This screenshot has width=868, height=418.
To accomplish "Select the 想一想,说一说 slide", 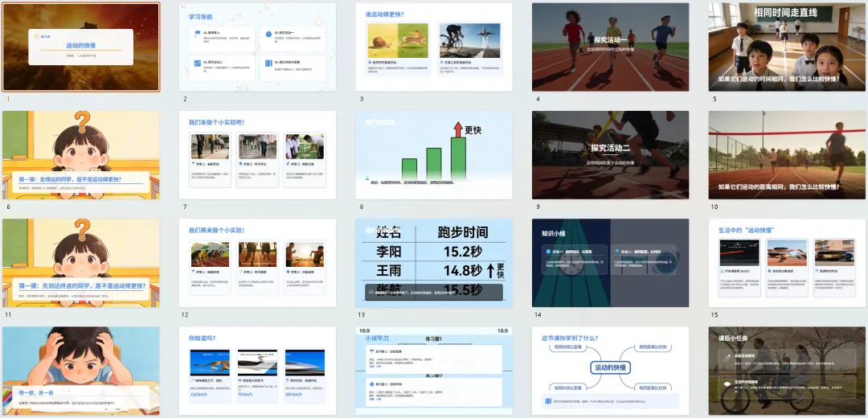I will point(81,371).
